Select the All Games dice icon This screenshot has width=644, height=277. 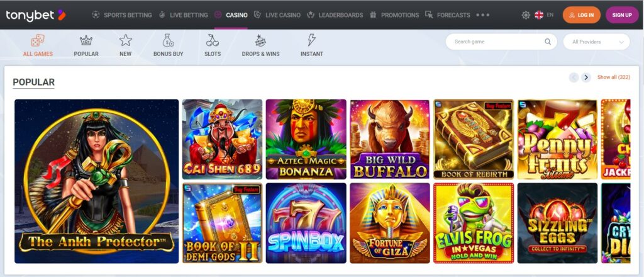(x=38, y=40)
